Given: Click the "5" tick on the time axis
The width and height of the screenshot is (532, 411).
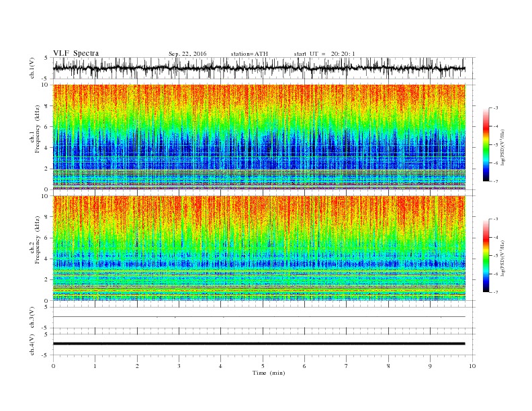Looking at the screenshot, I should [x=263, y=366].
